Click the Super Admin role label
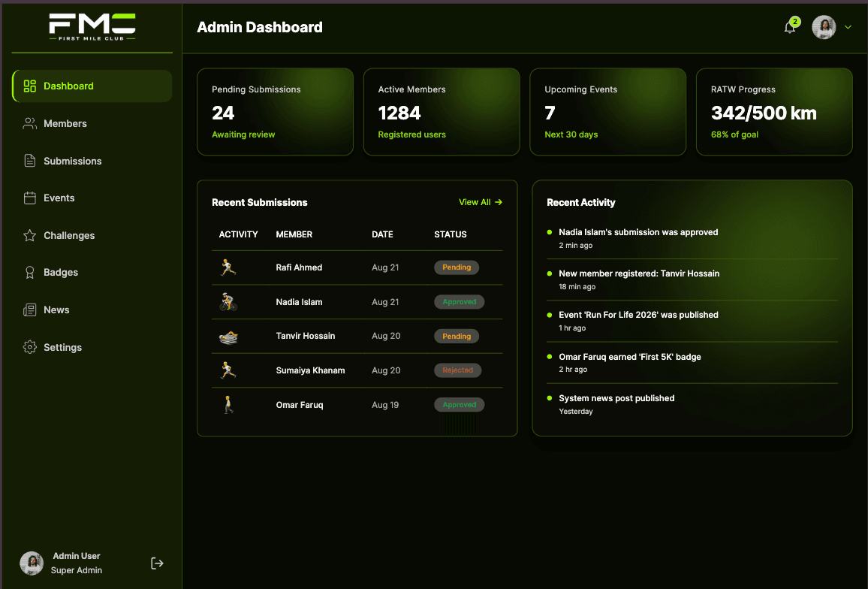 (x=77, y=570)
